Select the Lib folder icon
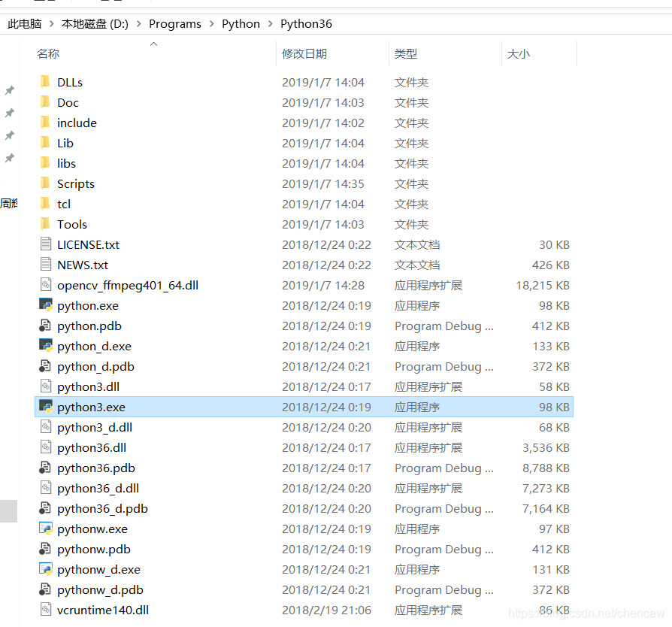The width and height of the screenshot is (672, 627). [x=45, y=143]
